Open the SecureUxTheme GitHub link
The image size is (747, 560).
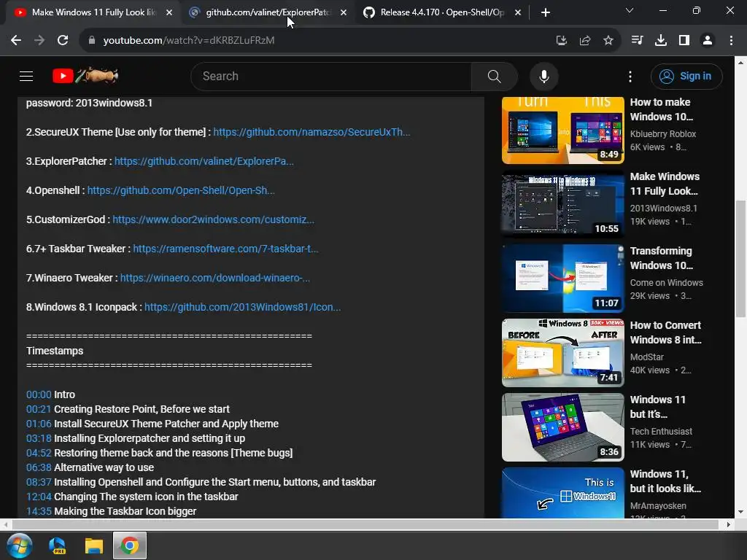pos(311,132)
